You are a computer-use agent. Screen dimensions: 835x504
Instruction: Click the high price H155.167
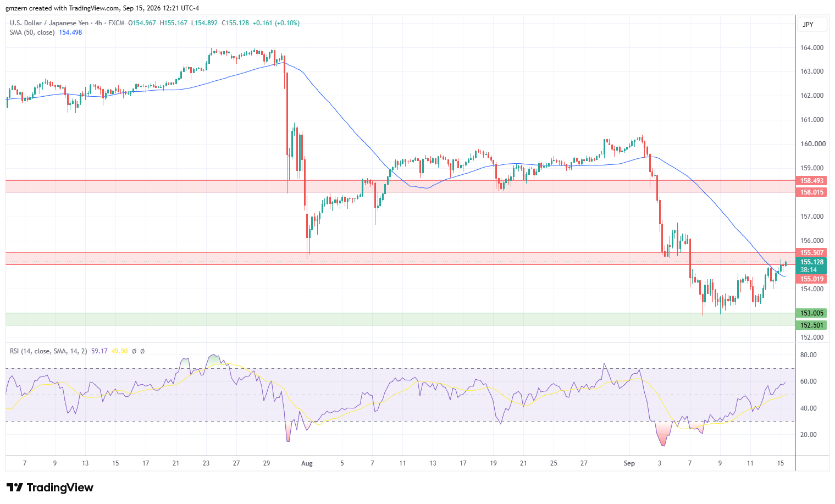(174, 23)
